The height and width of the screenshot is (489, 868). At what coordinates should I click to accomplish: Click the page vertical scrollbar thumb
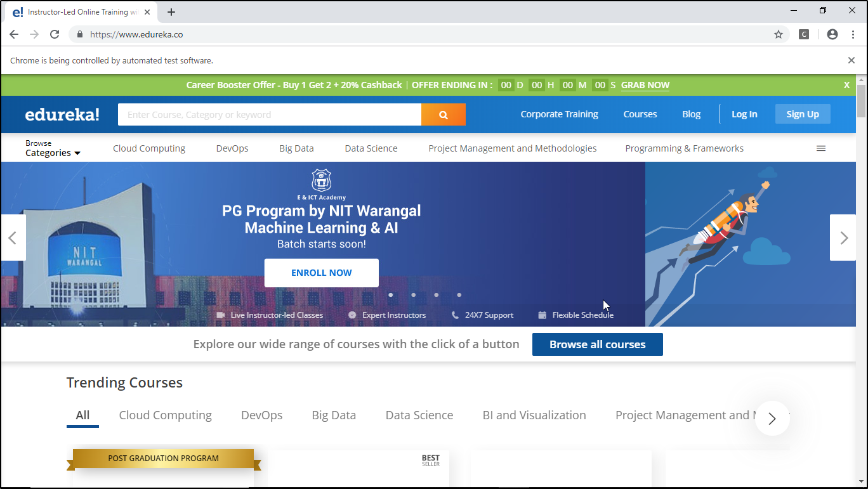[861, 100]
